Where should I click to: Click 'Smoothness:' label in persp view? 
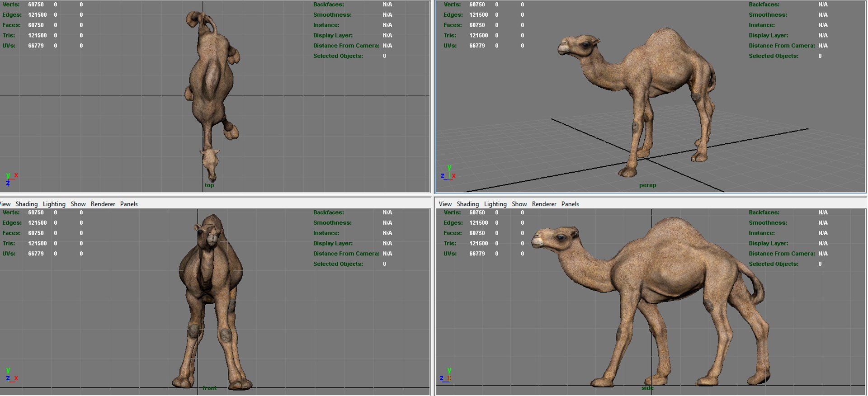(768, 15)
